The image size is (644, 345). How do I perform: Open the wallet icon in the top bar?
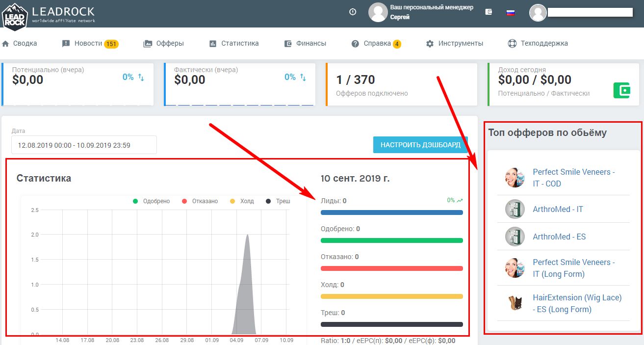tap(489, 12)
